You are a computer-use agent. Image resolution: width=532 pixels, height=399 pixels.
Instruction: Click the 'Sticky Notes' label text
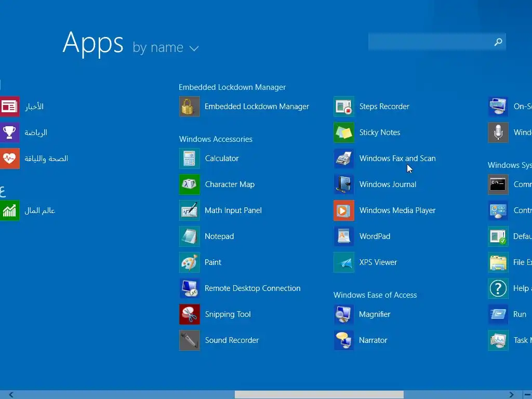(380, 132)
